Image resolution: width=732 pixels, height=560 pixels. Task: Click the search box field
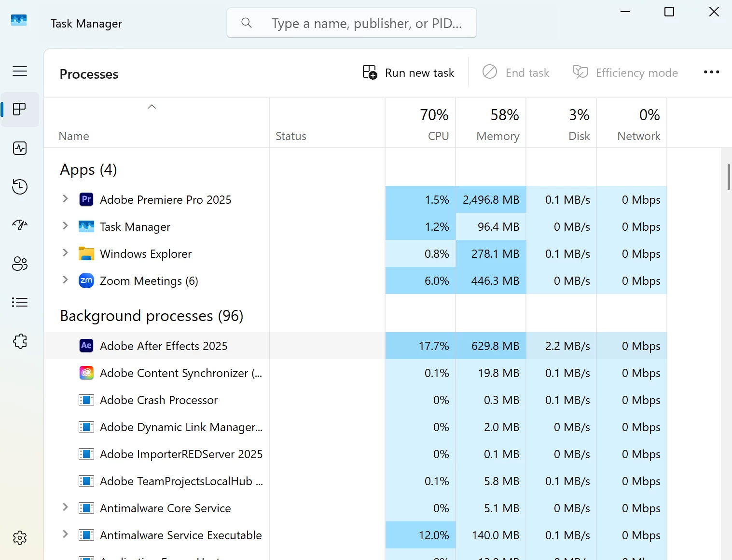coord(352,23)
